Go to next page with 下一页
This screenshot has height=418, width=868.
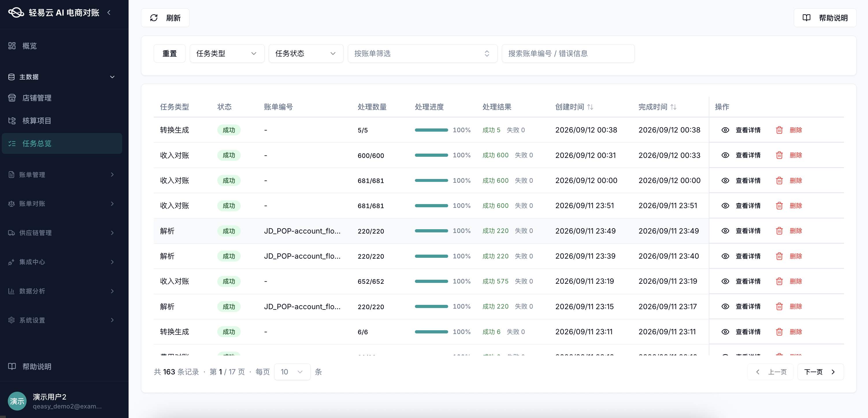tap(821, 372)
